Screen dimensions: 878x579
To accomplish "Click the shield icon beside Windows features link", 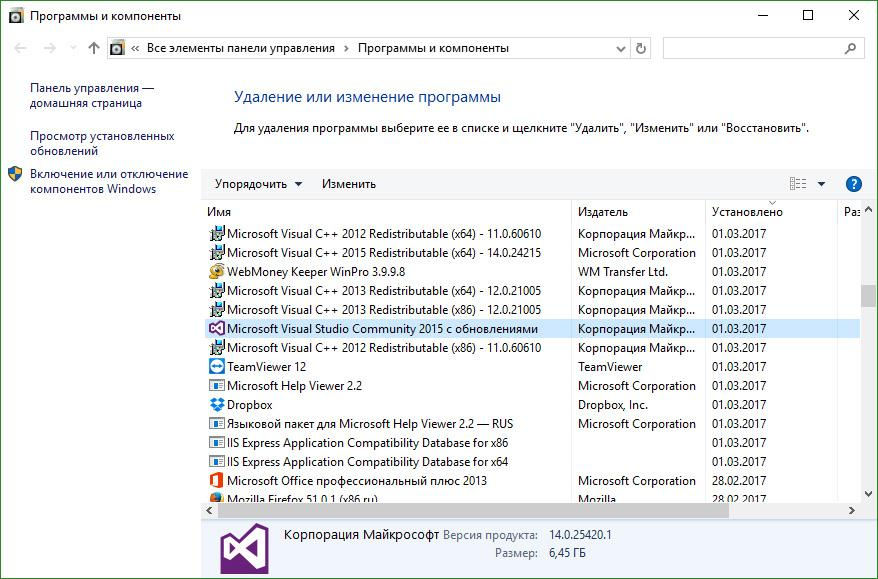I will [x=15, y=174].
